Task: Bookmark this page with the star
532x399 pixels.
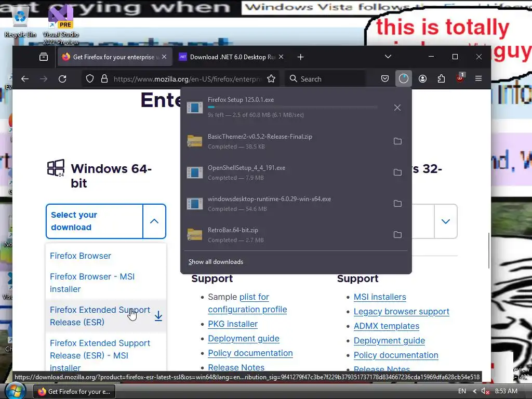Action: [271, 79]
